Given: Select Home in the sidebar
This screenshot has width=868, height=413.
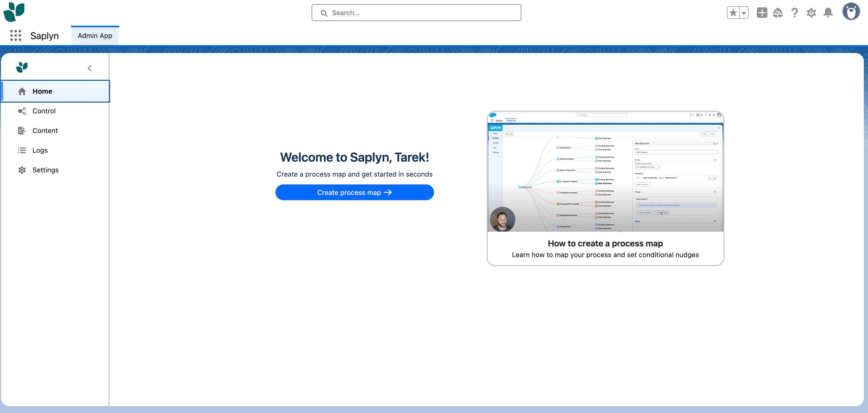Looking at the screenshot, I should [x=56, y=91].
